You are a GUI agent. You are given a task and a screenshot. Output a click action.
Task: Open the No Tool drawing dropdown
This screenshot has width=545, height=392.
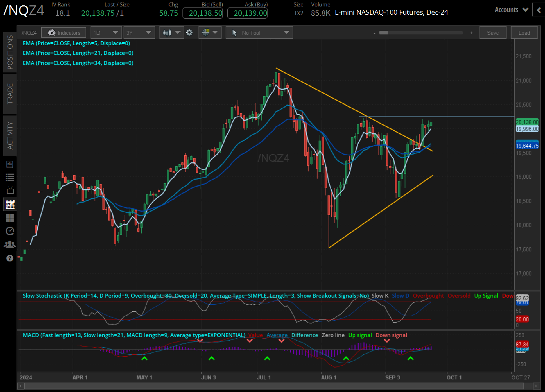point(259,32)
